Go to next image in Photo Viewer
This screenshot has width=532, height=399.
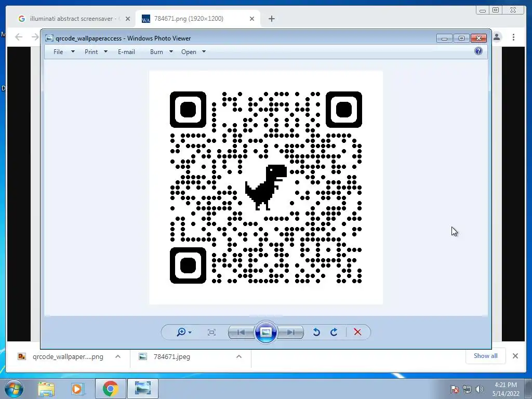(291, 332)
